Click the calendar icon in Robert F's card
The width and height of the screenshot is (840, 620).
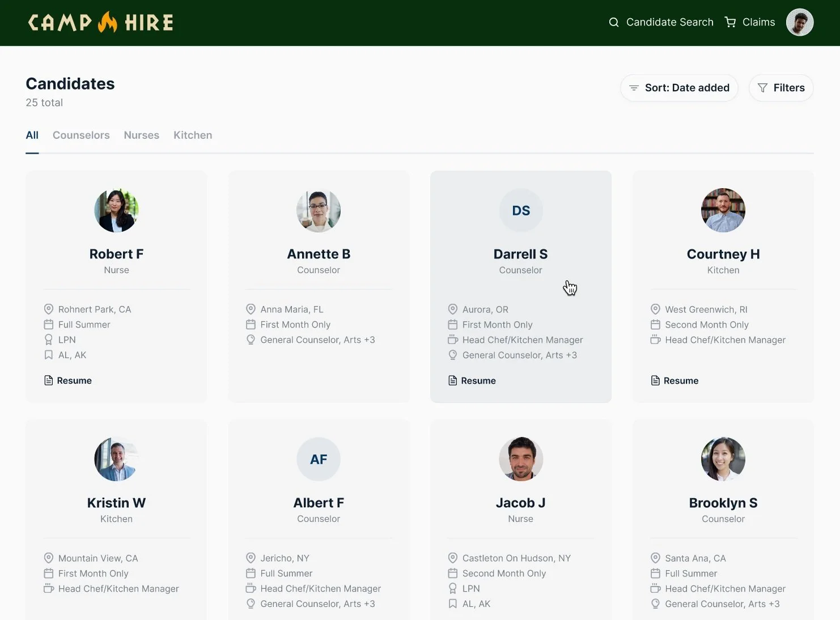tap(49, 325)
